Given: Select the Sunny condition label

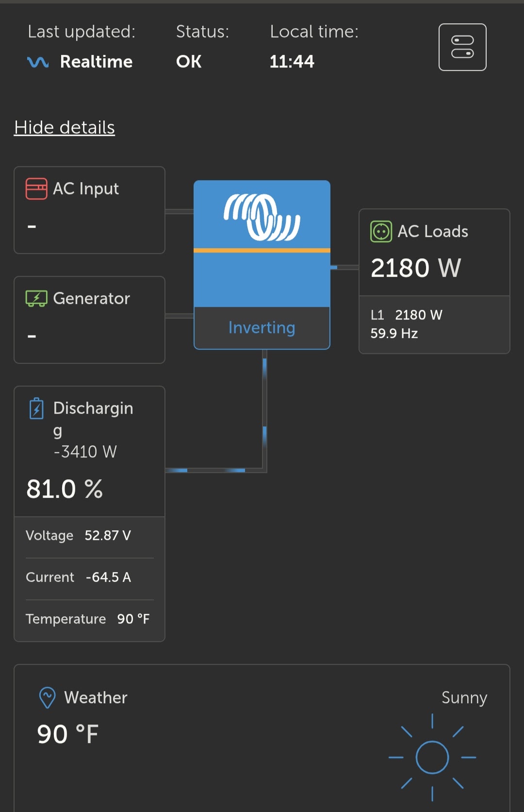Looking at the screenshot, I should point(464,698).
